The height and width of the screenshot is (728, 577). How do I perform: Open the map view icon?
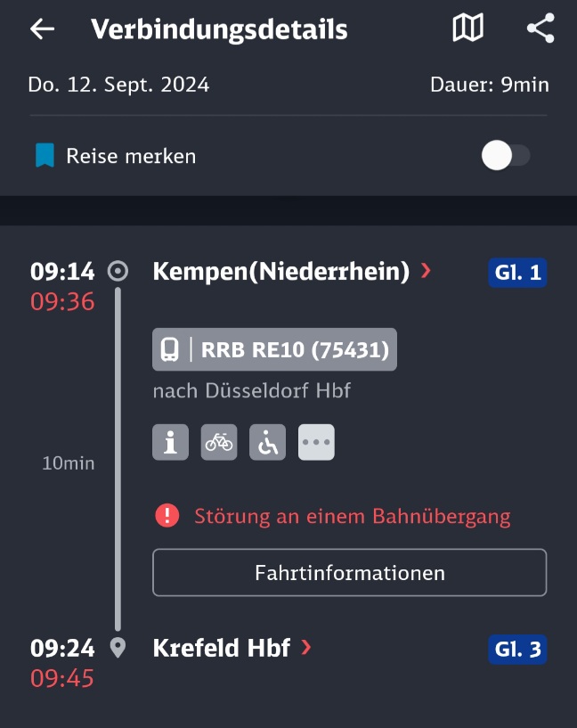pyautogui.click(x=467, y=28)
